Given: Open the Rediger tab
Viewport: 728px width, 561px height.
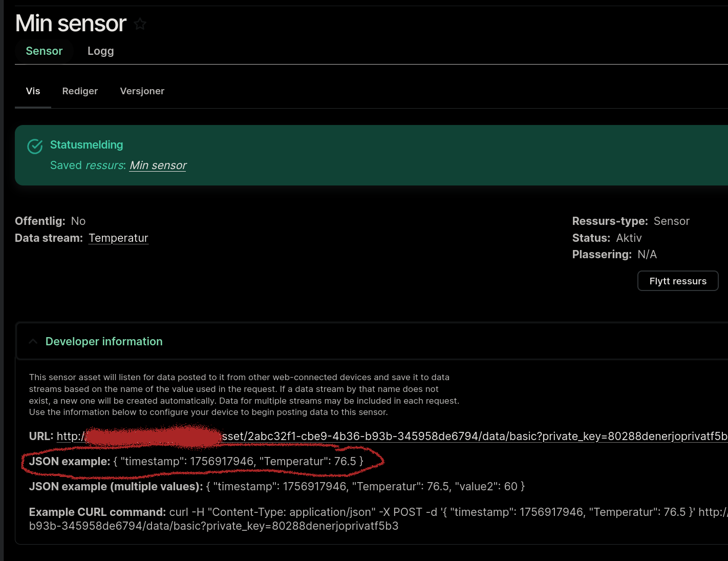Looking at the screenshot, I should click(x=80, y=91).
